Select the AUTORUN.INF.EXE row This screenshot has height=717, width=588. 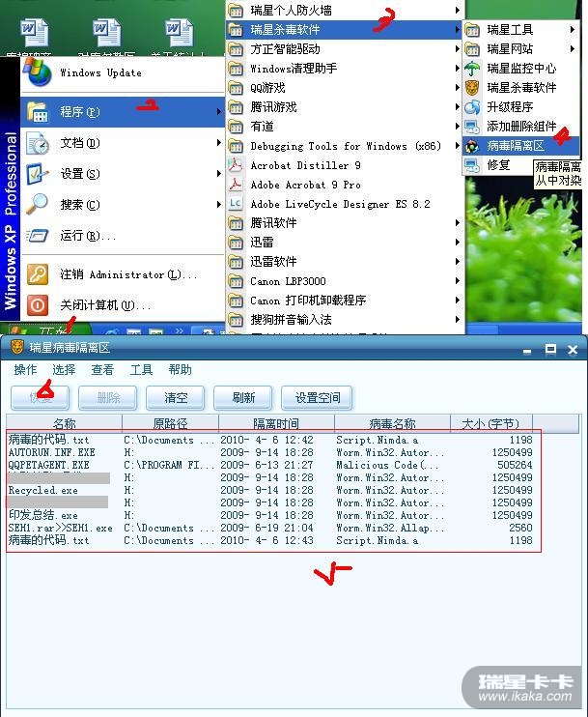(270, 452)
